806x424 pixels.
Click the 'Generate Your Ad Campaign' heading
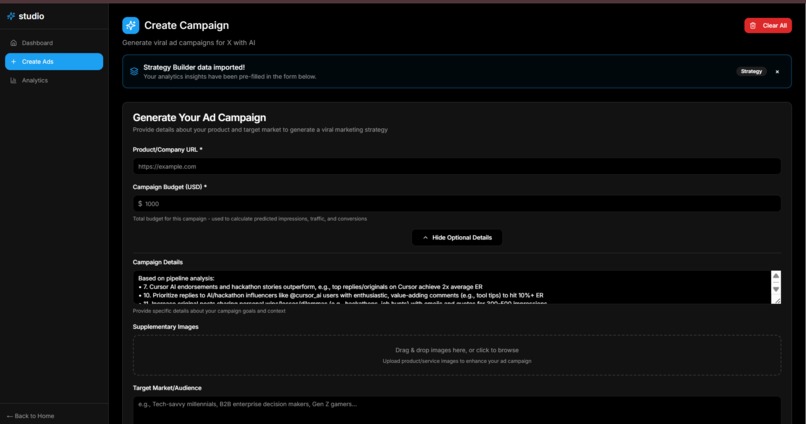[x=199, y=118]
